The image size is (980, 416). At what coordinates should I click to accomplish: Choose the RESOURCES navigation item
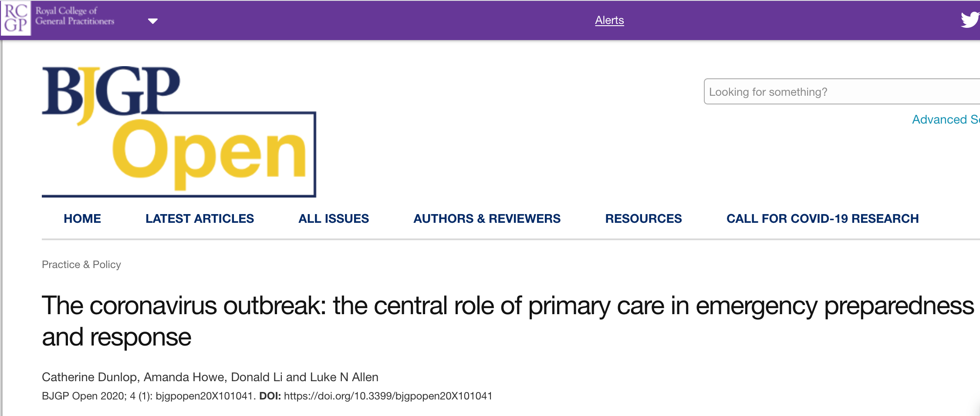point(643,218)
